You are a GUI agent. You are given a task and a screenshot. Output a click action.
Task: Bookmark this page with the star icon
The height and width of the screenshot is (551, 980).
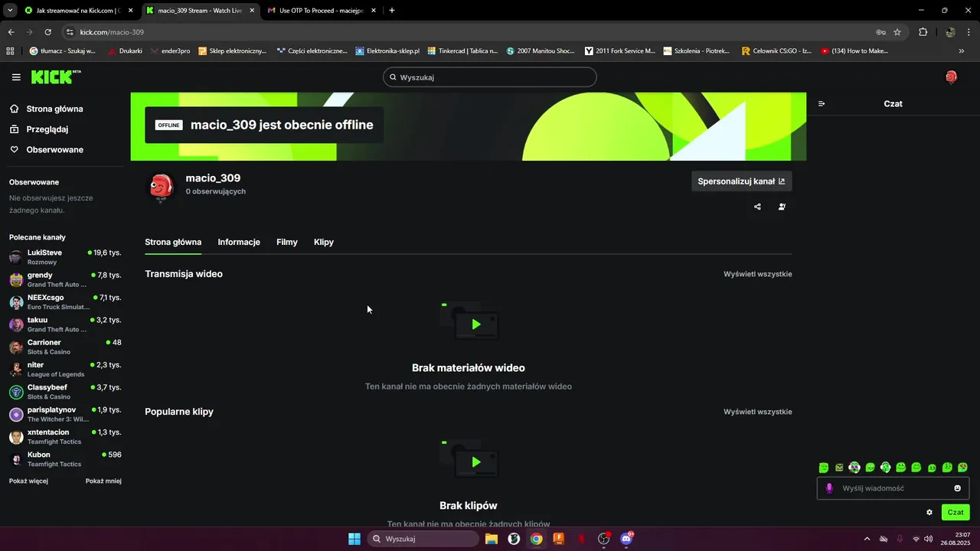[897, 32]
